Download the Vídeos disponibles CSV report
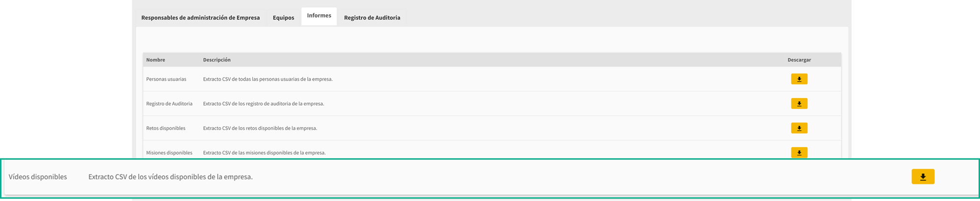The width and height of the screenshot is (980, 201). (923, 177)
